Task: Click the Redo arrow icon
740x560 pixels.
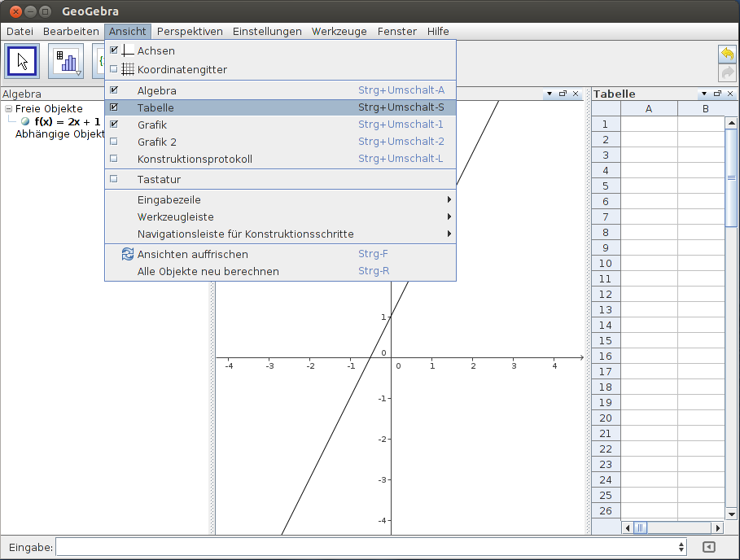Action: (725, 73)
